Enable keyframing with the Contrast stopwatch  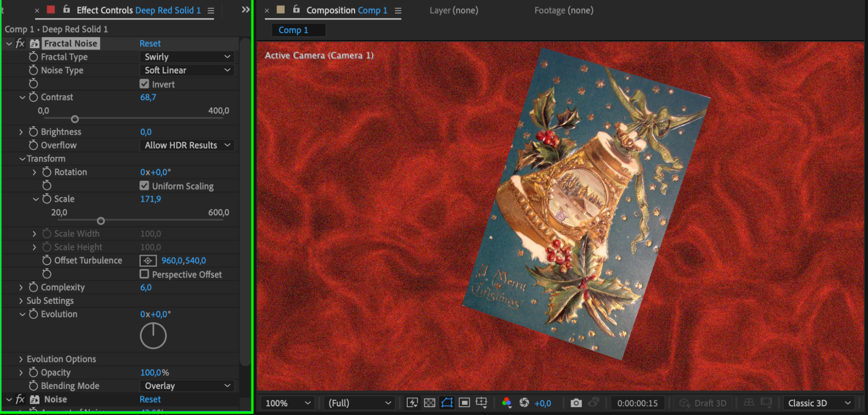coord(33,97)
